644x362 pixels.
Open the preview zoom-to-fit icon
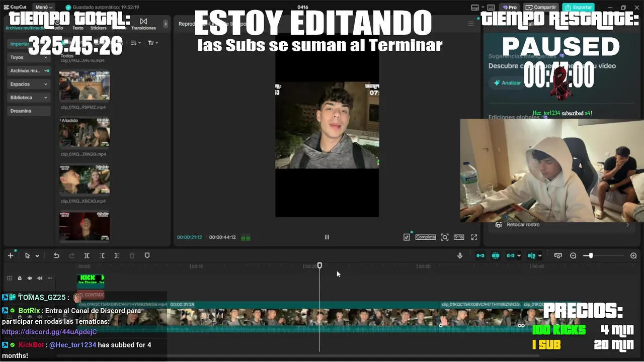(x=445, y=237)
